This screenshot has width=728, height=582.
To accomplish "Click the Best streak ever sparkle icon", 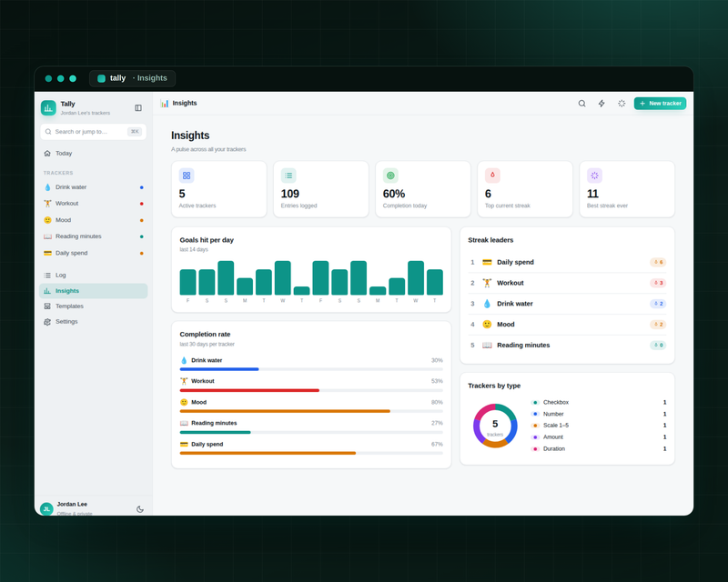I will pyautogui.click(x=594, y=176).
